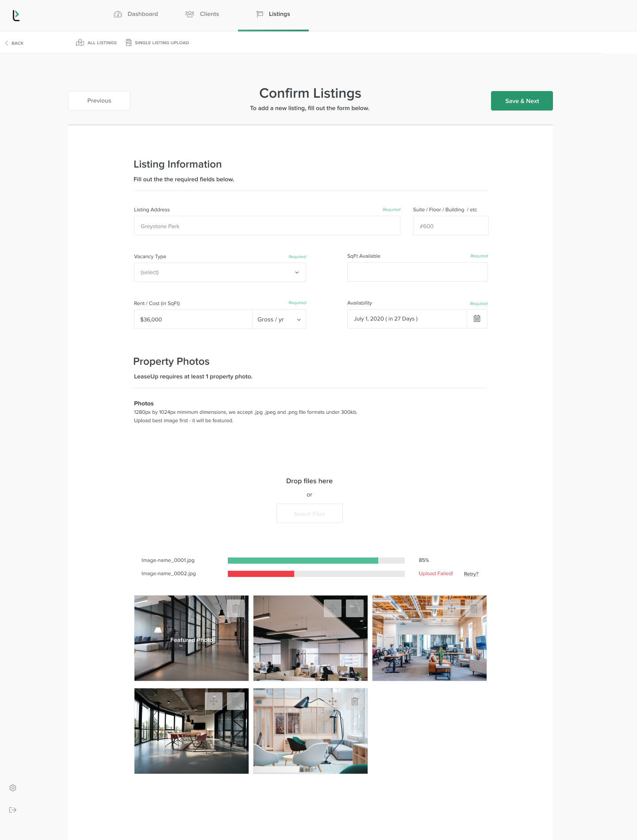
Task: Click the LeaseUp logo
Action: click(16, 15)
